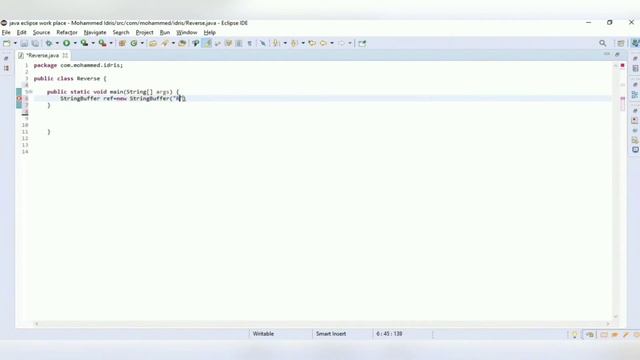Click the New Java Class icon
The height and width of the screenshot is (360, 640).
click(134, 43)
